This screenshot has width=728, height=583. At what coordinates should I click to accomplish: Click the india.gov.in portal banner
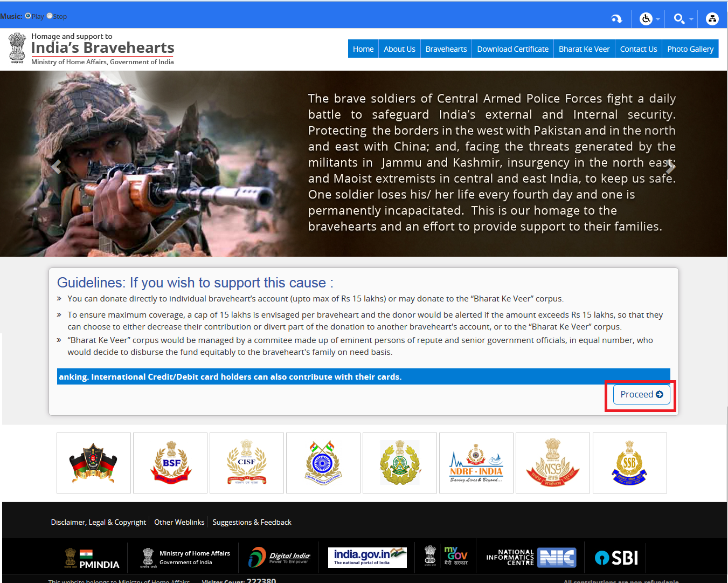pos(367,557)
